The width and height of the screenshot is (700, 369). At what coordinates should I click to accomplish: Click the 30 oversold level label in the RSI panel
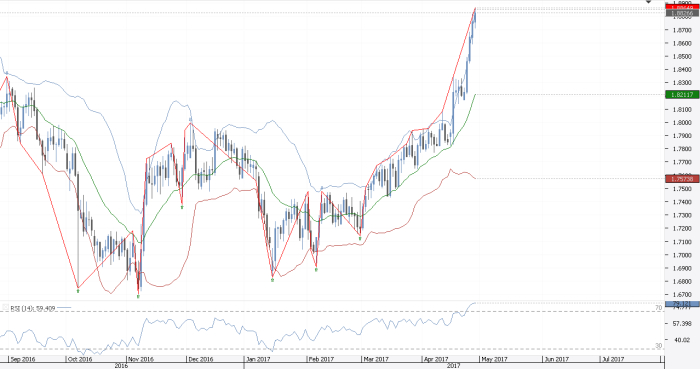coord(658,346)
